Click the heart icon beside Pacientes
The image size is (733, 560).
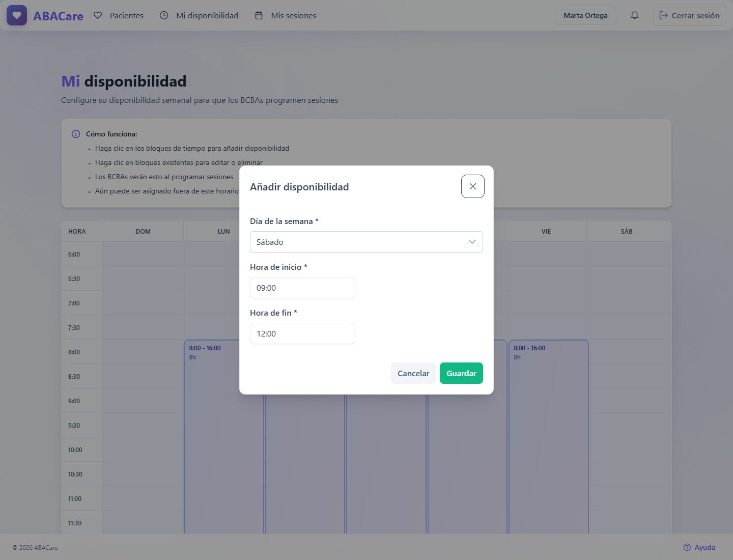click(x=98, y=15)
